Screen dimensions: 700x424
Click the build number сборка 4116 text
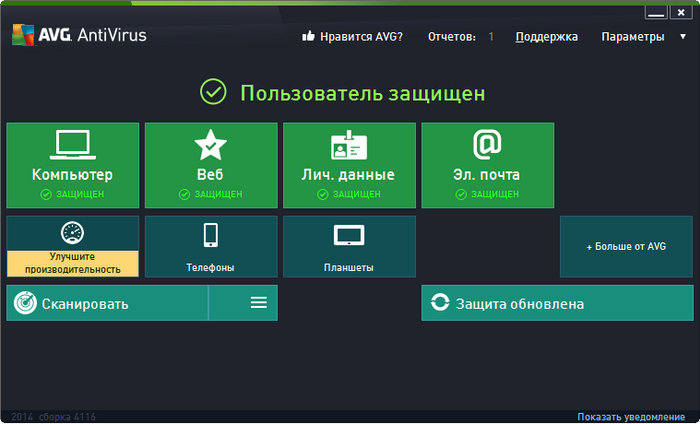point(67,417)
